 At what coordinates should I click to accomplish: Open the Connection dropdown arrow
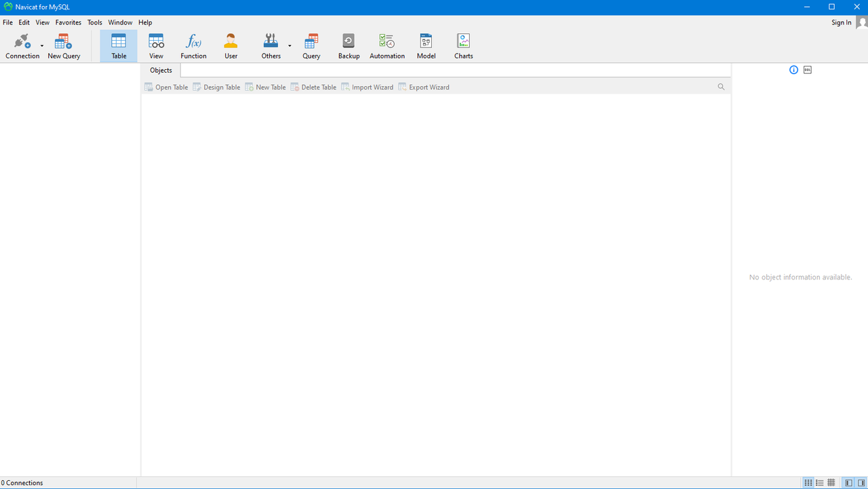click(x=42, y=46)
